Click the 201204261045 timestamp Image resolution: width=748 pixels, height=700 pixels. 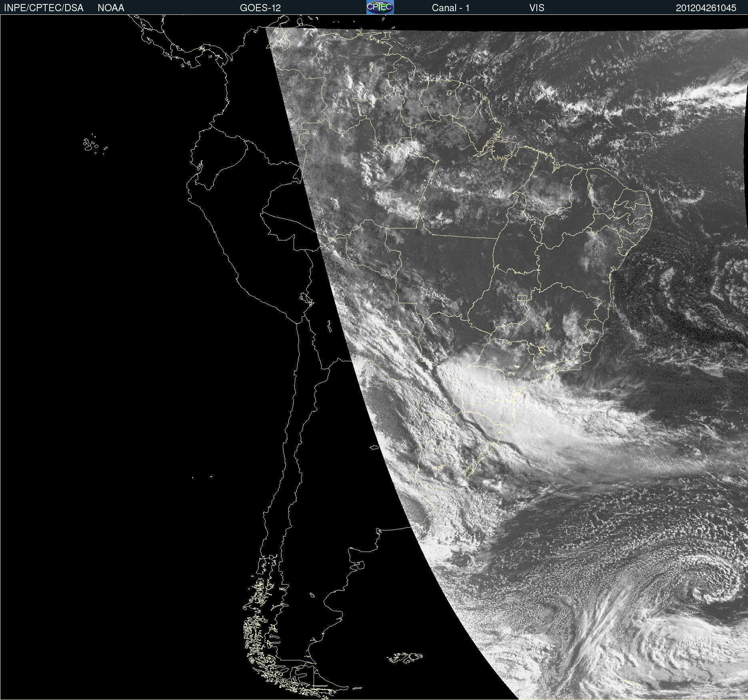pyautogui.click(x=706, y=8)
